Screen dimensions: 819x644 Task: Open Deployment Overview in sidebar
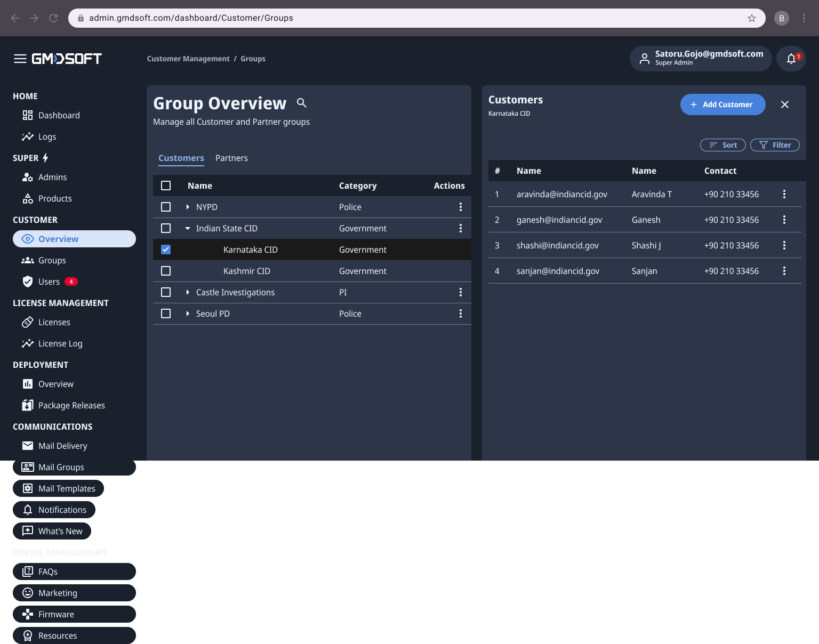[74, 384]
